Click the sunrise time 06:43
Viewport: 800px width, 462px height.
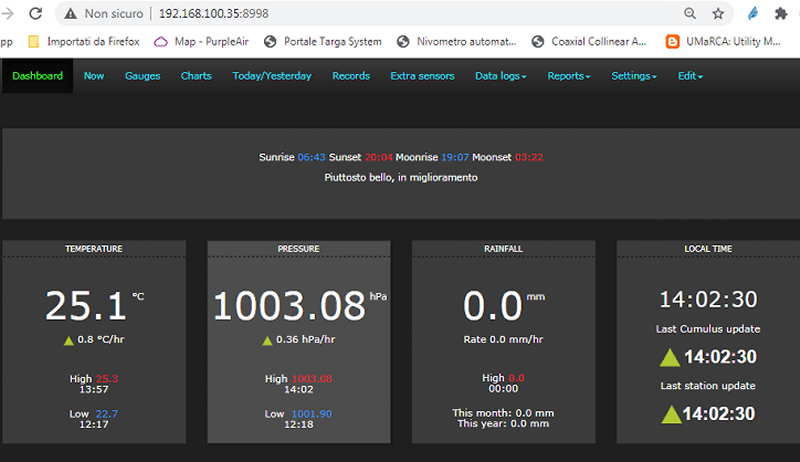(311, 157)
